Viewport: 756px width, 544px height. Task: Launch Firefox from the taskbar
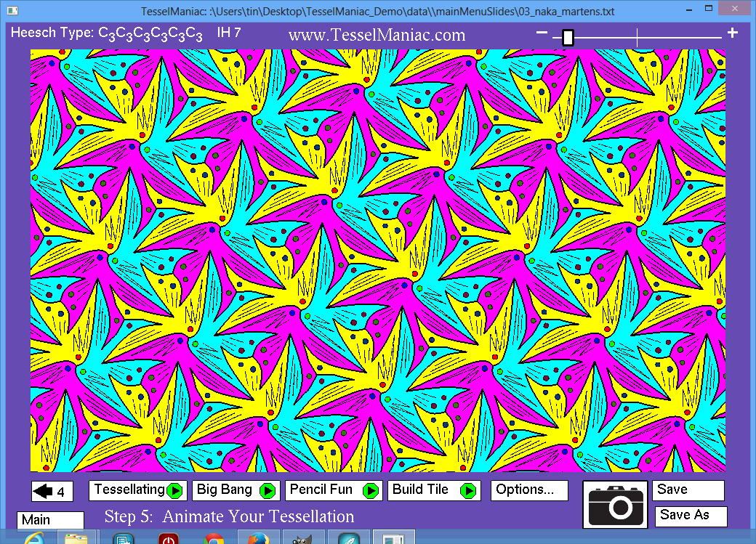pos(258,537)
